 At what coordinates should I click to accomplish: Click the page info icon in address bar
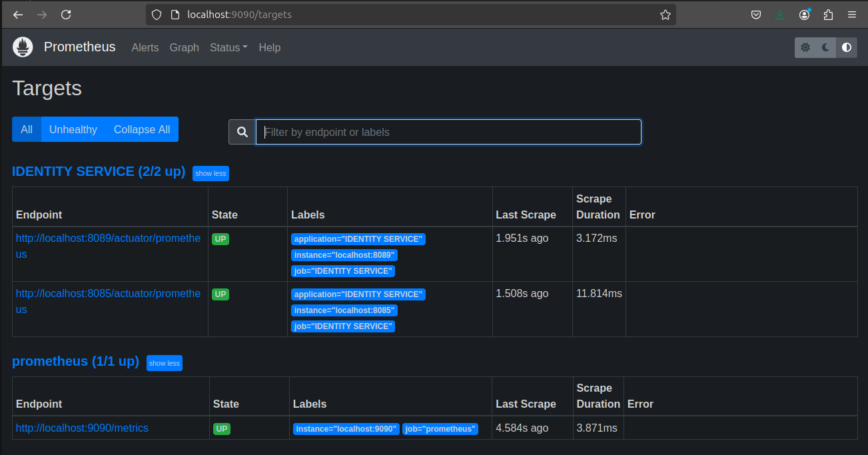(x=175, y=15)
